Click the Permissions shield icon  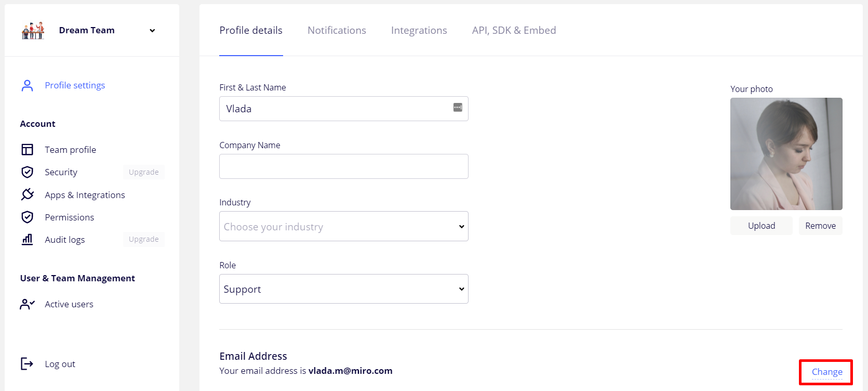[27, 217]
